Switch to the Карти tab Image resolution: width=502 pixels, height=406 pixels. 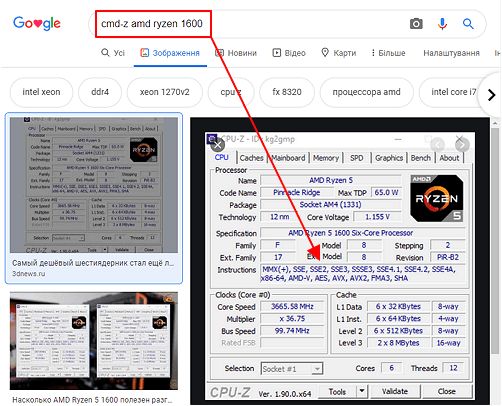tap(339, 53)
